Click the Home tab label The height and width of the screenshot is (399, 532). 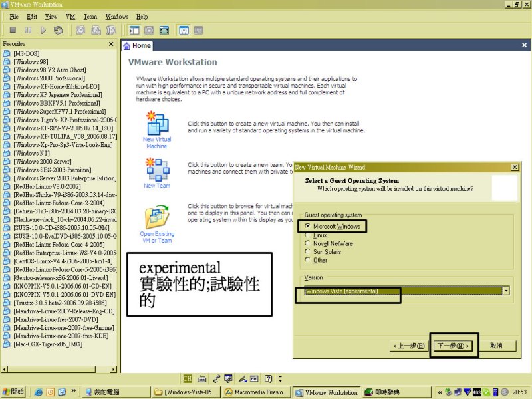coord(142,45)
